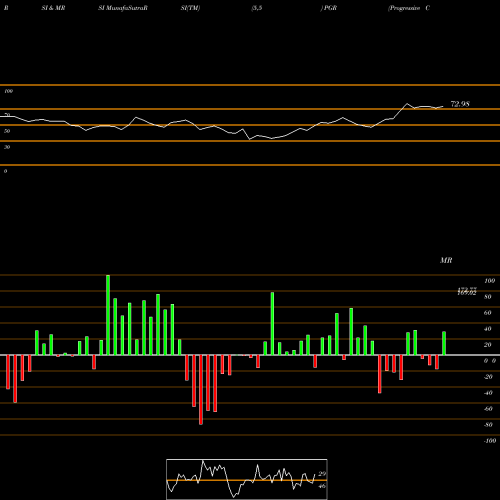Click the ') PGR' ticker text in header

329,8
